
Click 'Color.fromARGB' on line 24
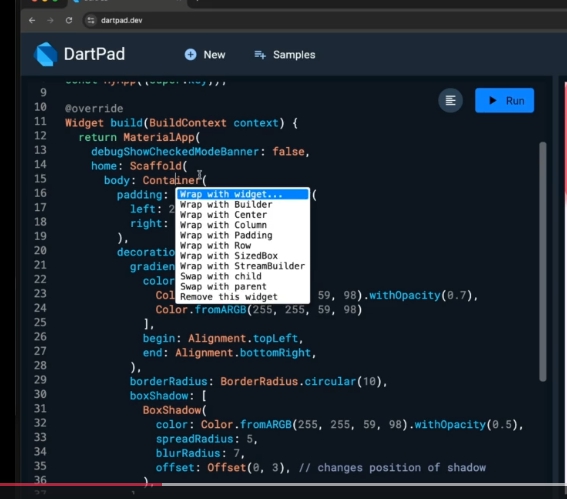pyautogui.click(x=201, y=310)
